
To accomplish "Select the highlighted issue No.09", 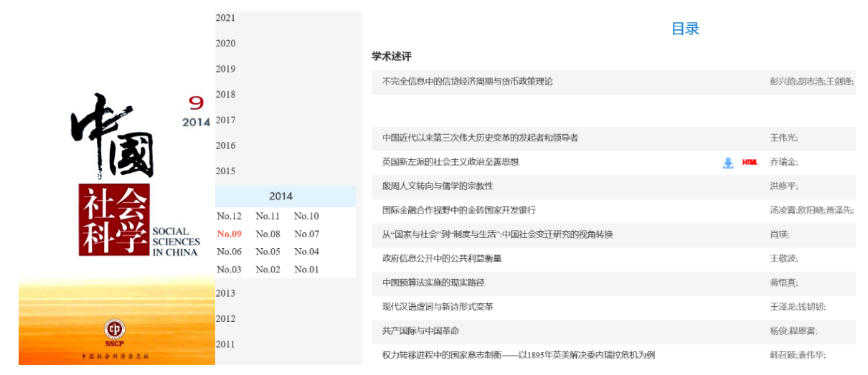I will (229, 234).
